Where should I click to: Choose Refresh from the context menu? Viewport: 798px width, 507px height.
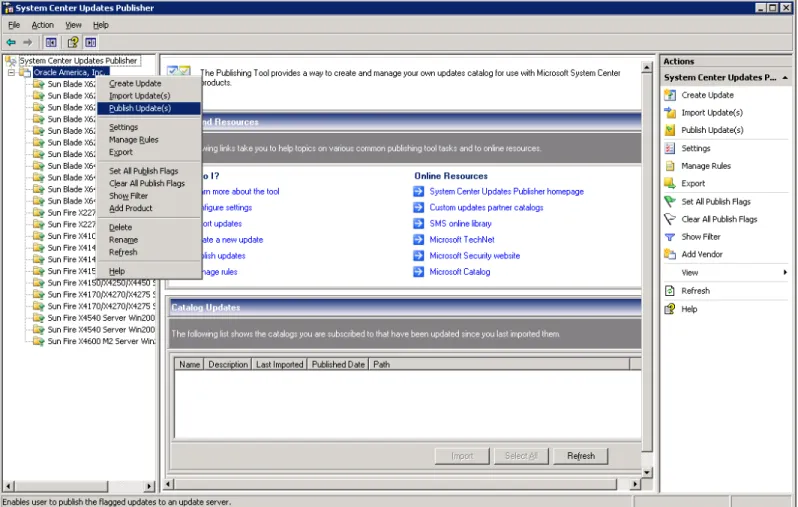click(149, 252)
